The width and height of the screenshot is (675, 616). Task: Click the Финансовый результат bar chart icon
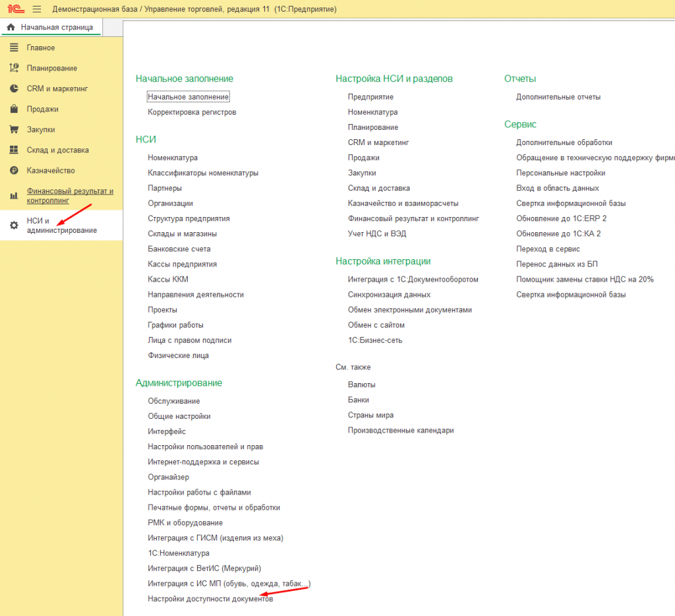15,196
